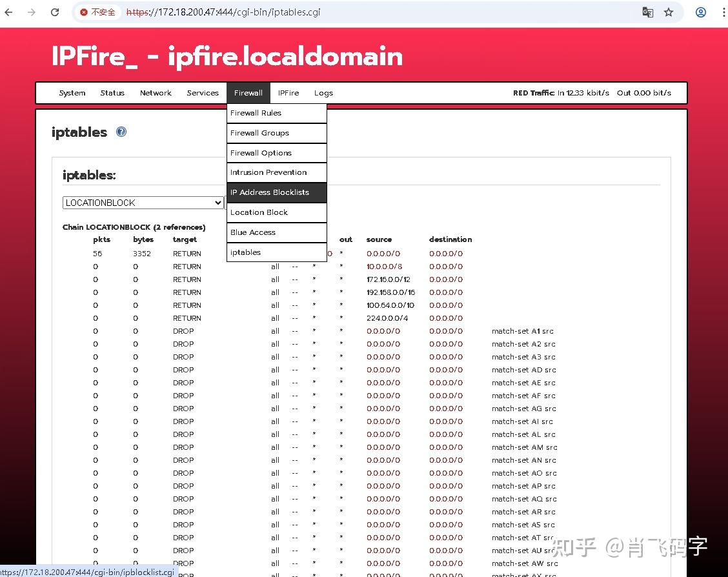
Task: Open the IPFire menu
Action: (x=288, y=92)
